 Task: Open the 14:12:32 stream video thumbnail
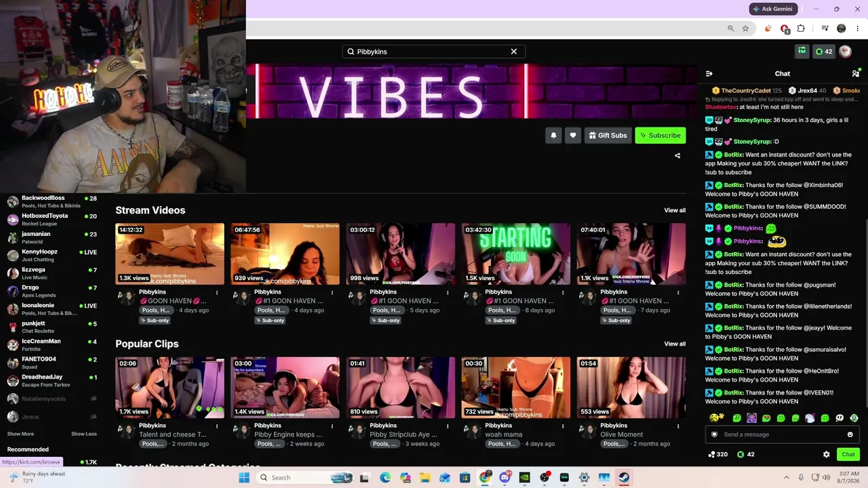pos(170,253)
